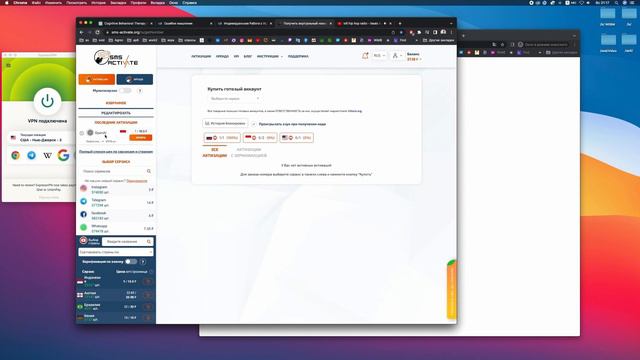The image size is (640, 360).
Task: Open Chrome shortcut in ExpressVPN window
Action: click(16, 156)
